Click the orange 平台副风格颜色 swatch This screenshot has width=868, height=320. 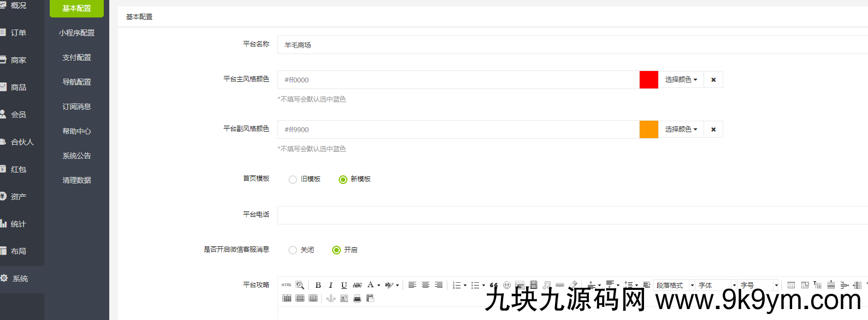pos(648,129)
